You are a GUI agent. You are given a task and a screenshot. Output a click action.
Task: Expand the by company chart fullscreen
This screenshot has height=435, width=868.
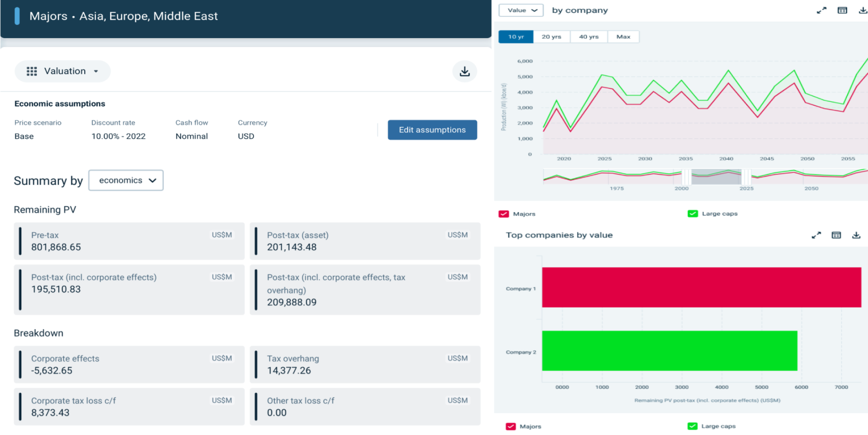pyautogui.click(x=821, y=10)
